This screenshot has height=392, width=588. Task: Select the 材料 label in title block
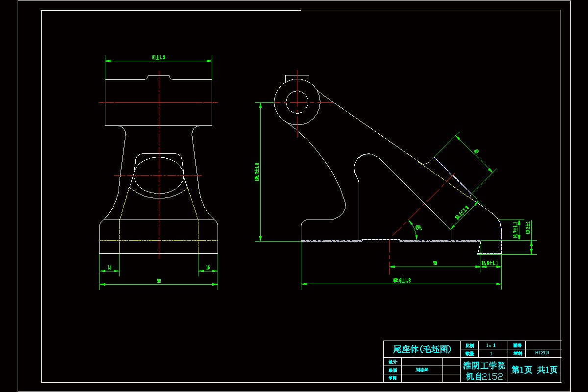point(517,353)
